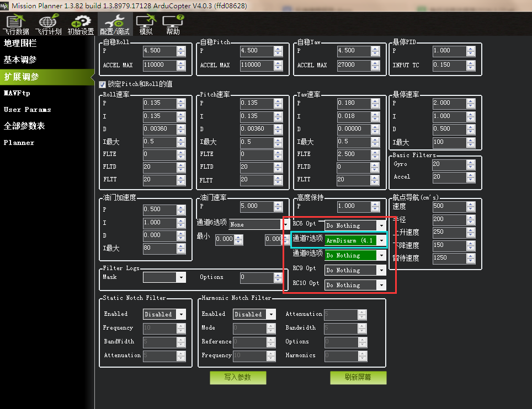The image size is (532, 409).
Task: Click the 初始设置 initial setup icon
Action: [81, 24]
